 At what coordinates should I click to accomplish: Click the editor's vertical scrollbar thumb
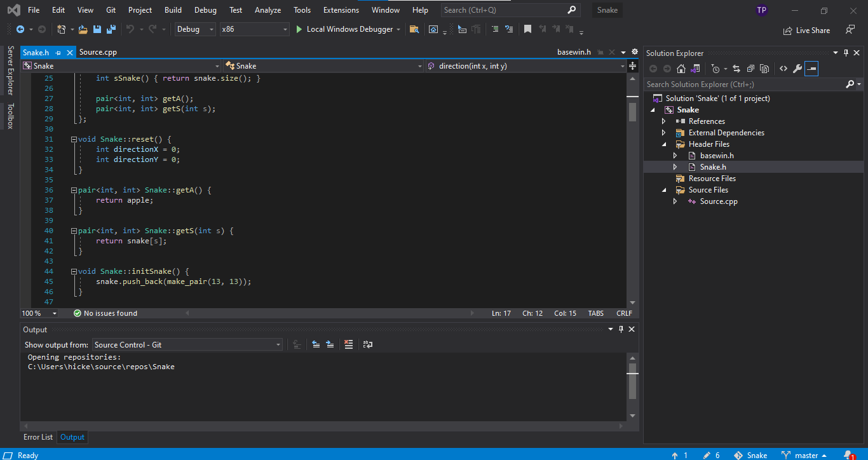click(632, 112)
